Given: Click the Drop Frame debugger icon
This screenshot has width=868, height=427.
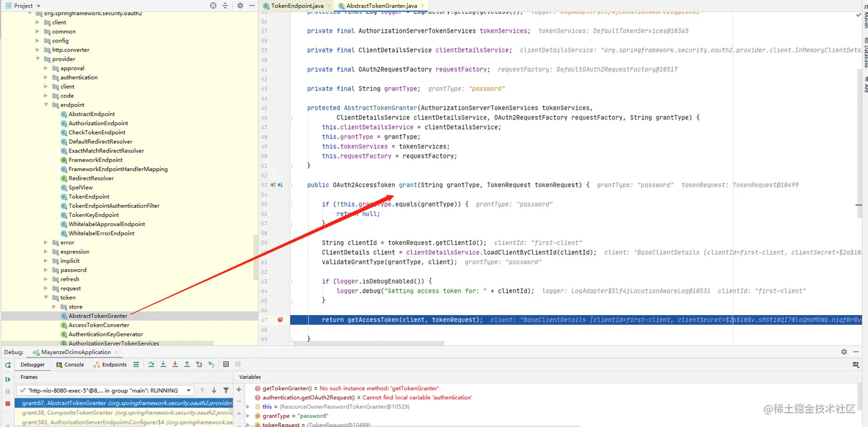Looking at the screenshot, I should coord(199,364).
